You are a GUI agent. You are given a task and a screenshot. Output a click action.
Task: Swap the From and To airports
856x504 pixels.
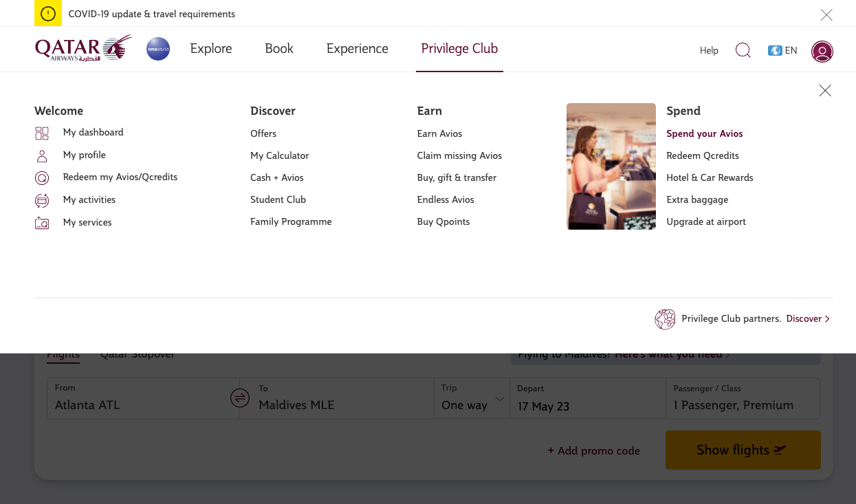point(240,398)
